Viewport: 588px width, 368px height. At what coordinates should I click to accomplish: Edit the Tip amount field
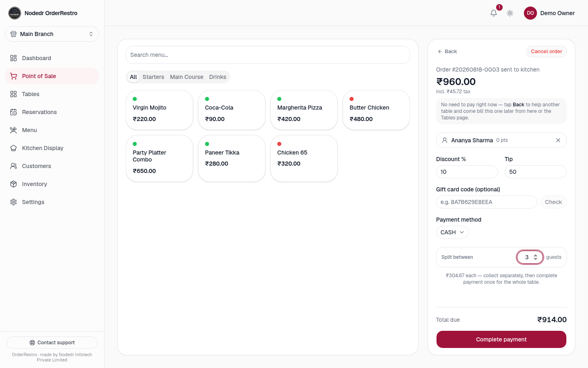click(x=536, y=172)
